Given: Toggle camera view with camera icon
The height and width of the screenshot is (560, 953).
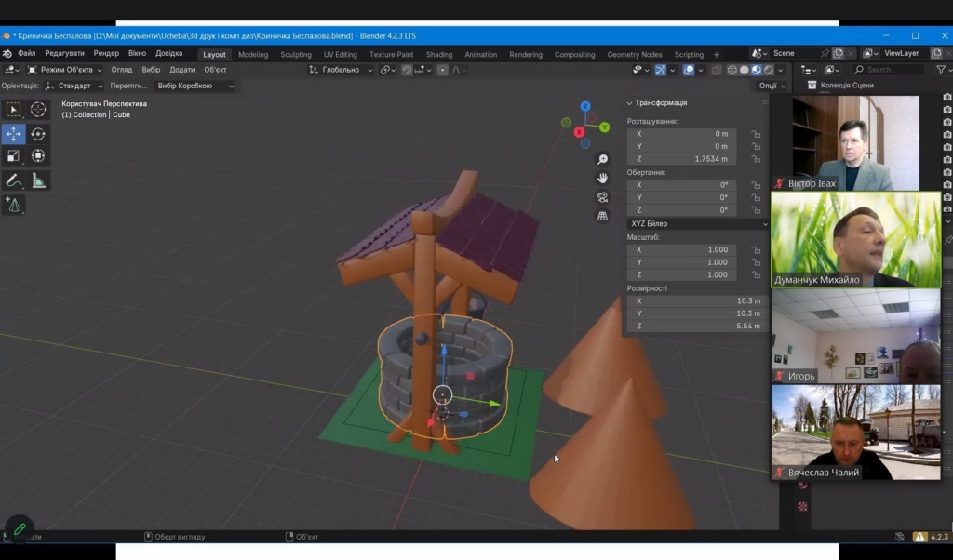Looking at the screenshot, I should coord(602,197).
